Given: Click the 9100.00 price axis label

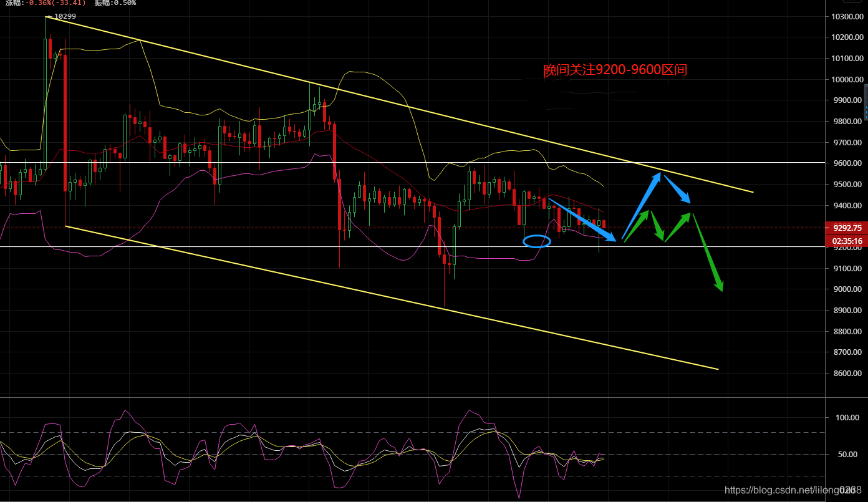Looking at the screenshot, I should click(x=847, y=269).
